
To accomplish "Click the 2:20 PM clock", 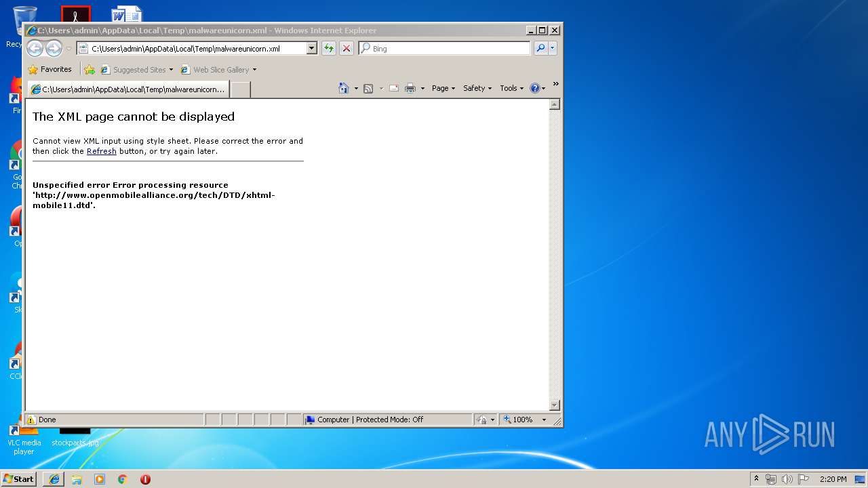I will (833, 479).
